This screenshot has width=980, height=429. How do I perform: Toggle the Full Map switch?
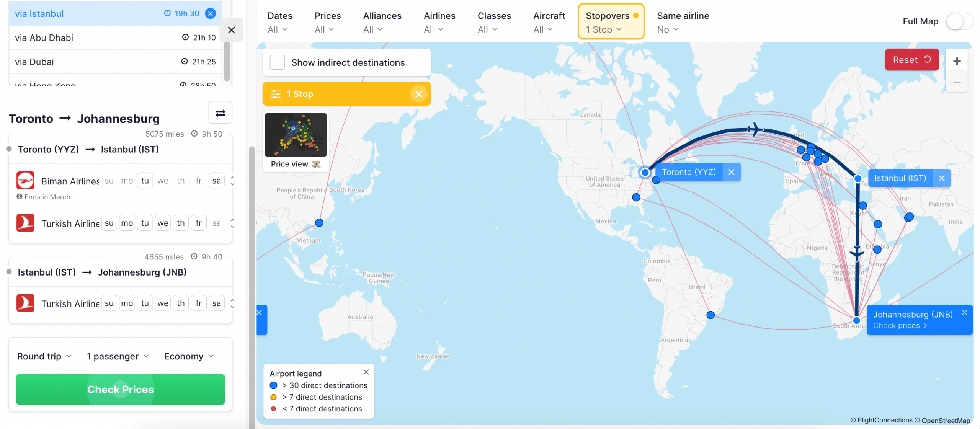pyautogui.click(x=959, y=21)
